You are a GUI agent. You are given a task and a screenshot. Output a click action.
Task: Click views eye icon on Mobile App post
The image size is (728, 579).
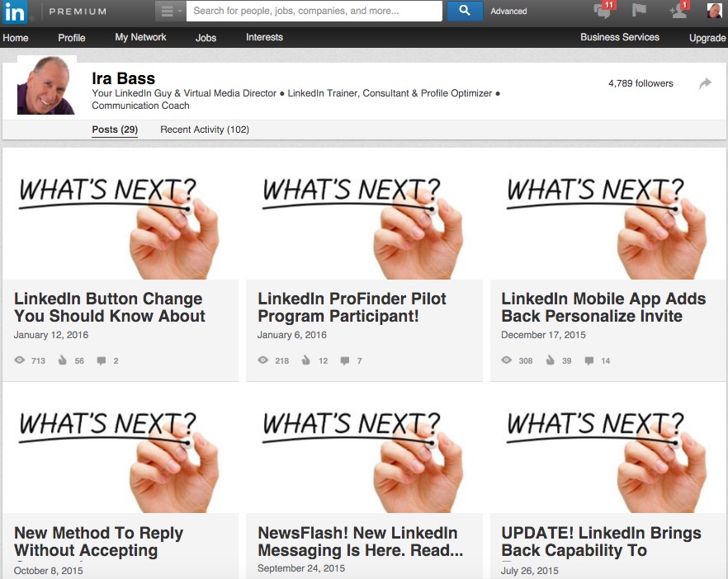tap(507, 360)
